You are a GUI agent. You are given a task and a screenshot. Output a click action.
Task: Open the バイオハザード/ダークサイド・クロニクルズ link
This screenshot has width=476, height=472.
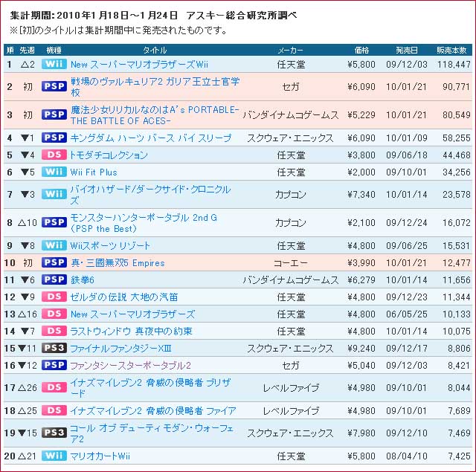[150, 195]
